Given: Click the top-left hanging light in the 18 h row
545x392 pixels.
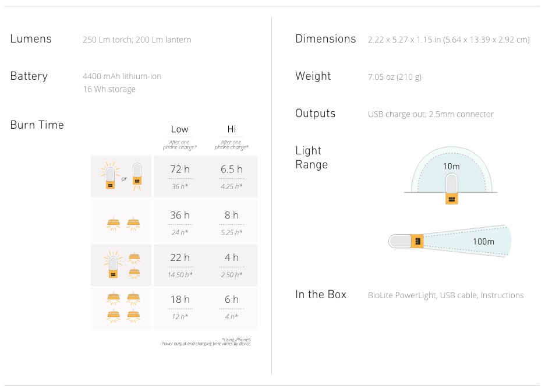Looking at the screenshot, I should (113, 298).
